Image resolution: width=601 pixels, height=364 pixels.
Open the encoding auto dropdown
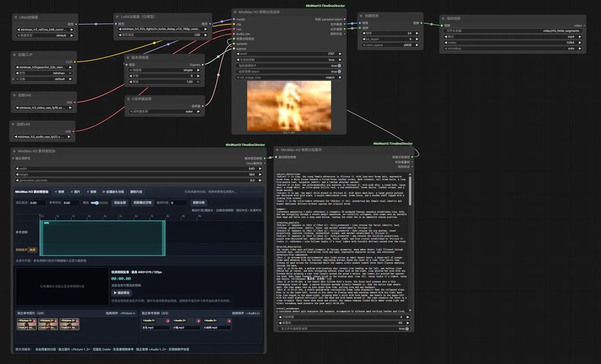[512, 49]
